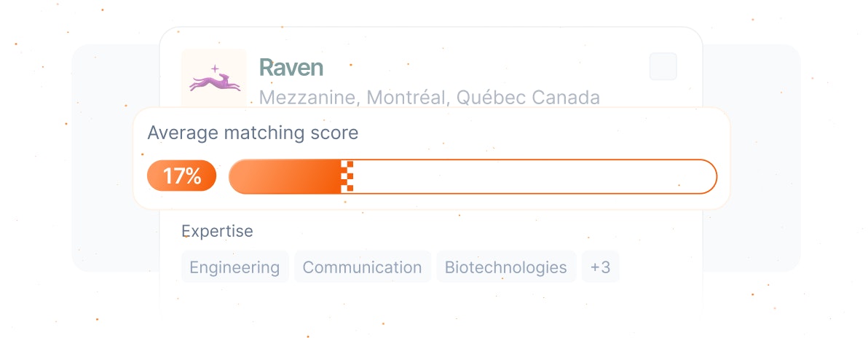Click the Average matching score label
Image resolution: width=868 pixels, height=338 pixels.
tap(253, 133)
